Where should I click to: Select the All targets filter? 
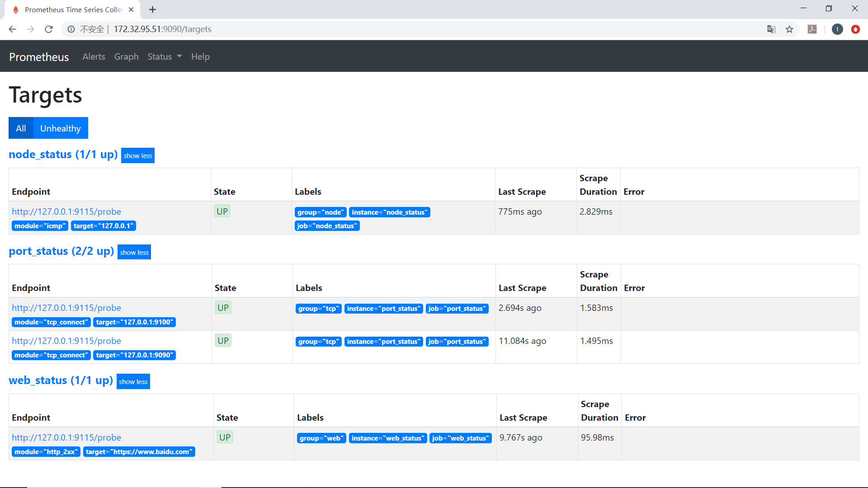[21, 128]
